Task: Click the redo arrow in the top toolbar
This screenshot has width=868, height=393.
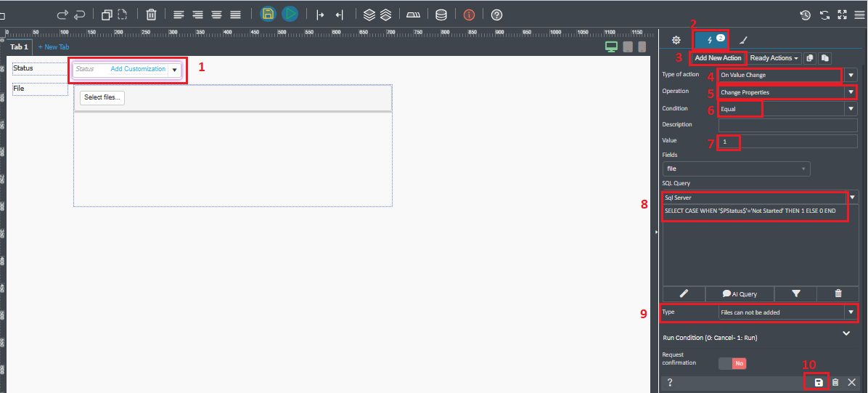Action: click(63, 15)
